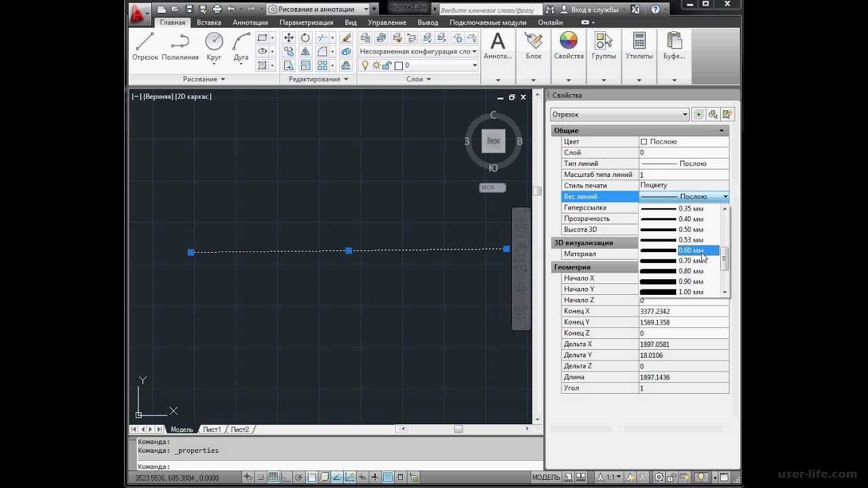Image resolution: width=868 pixels, height=488 pixels.
Task: Expand the Редактирование panel
Action: point(318,79)
